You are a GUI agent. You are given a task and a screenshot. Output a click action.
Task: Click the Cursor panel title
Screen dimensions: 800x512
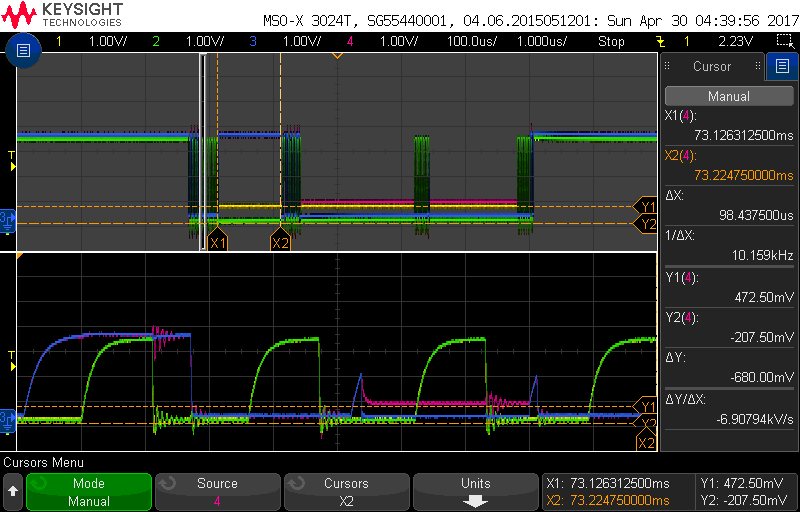tap(712, 66)
